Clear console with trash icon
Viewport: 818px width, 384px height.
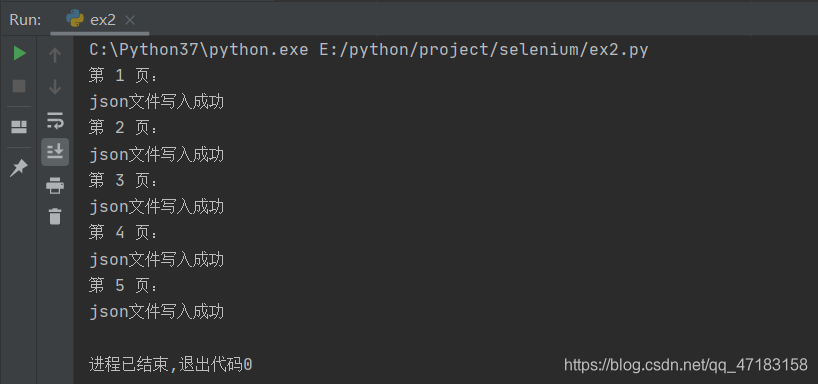point(55,216)
